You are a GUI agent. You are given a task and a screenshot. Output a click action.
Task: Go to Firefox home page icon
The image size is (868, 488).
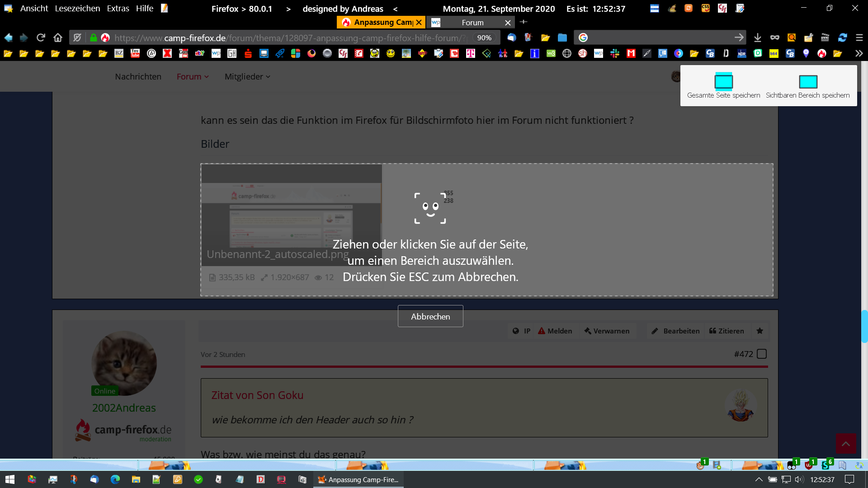click(x=58, y=38)
